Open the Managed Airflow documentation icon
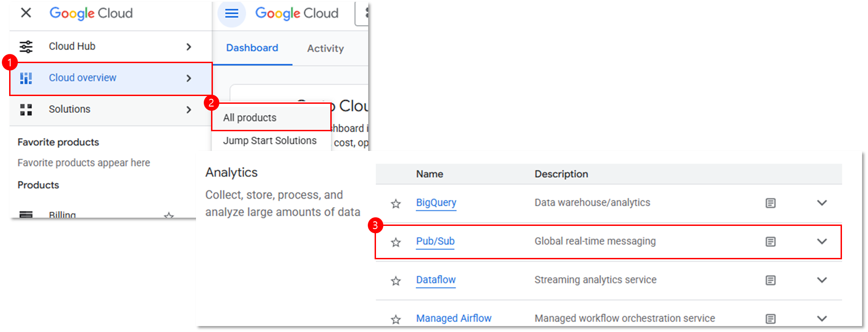Viewport: 868px width, 332px height. click(x=770, y=319)
